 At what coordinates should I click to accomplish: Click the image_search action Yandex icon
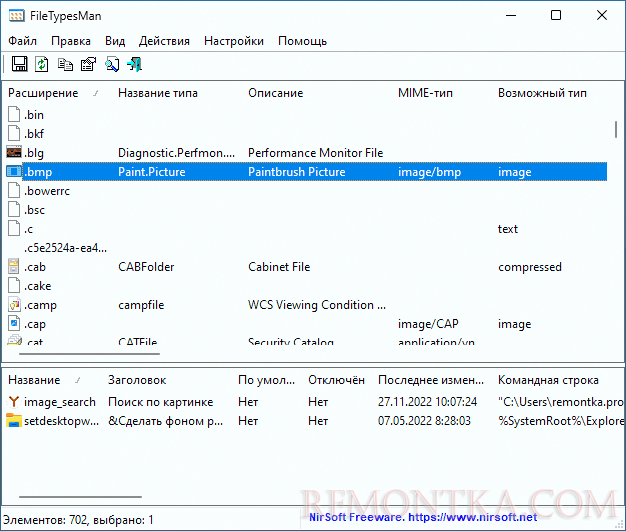(x=14, y=402)
